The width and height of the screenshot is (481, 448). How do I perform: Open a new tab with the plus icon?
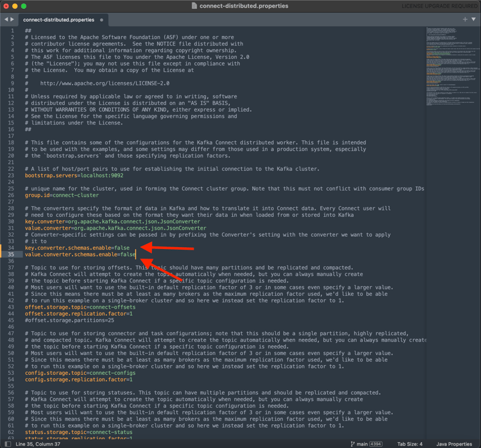(465, 19)
